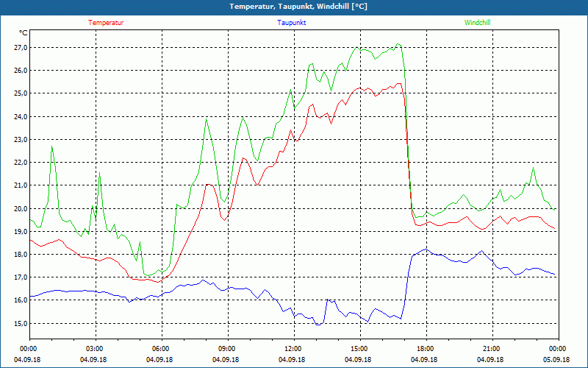Viewport: 588px width, 368px height.
Task: Click the 26,0 y-axis value
Action: (x=21, y=71)
